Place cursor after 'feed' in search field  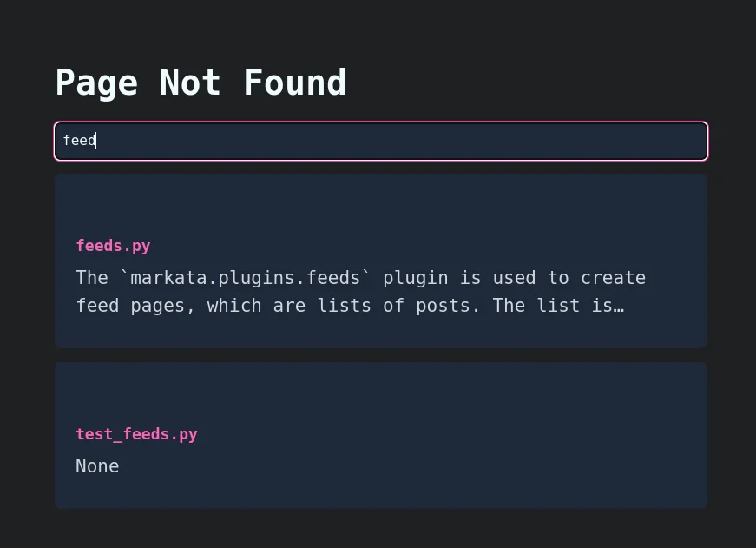[96, 141]
